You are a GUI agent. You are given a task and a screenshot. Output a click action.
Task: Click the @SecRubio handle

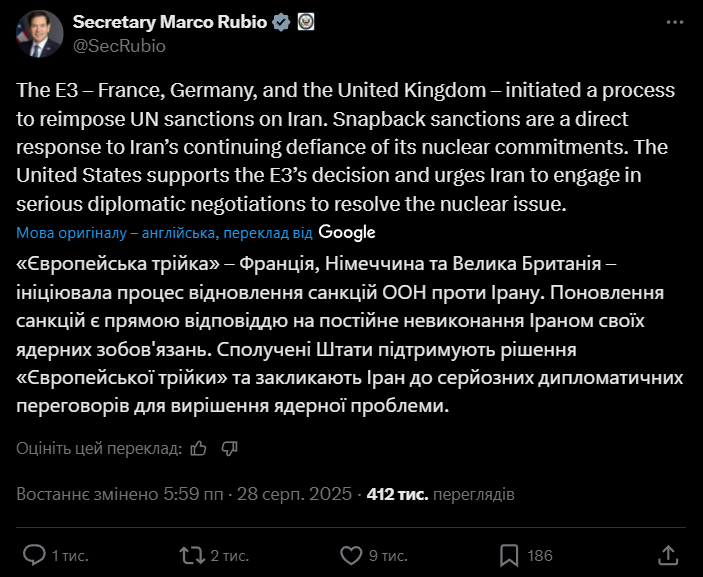pyautogui.click(x=119, y=45)
